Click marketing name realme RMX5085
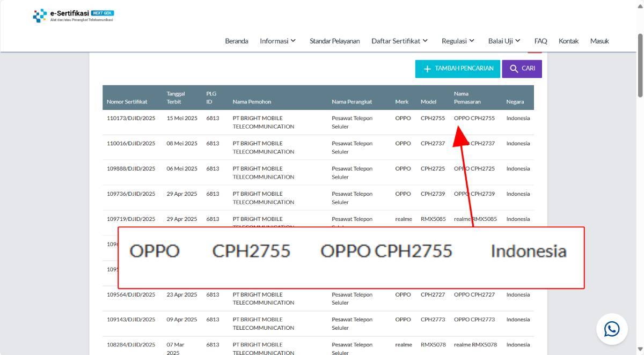This screenshot has width=644, height=355. tap(475, 219)
